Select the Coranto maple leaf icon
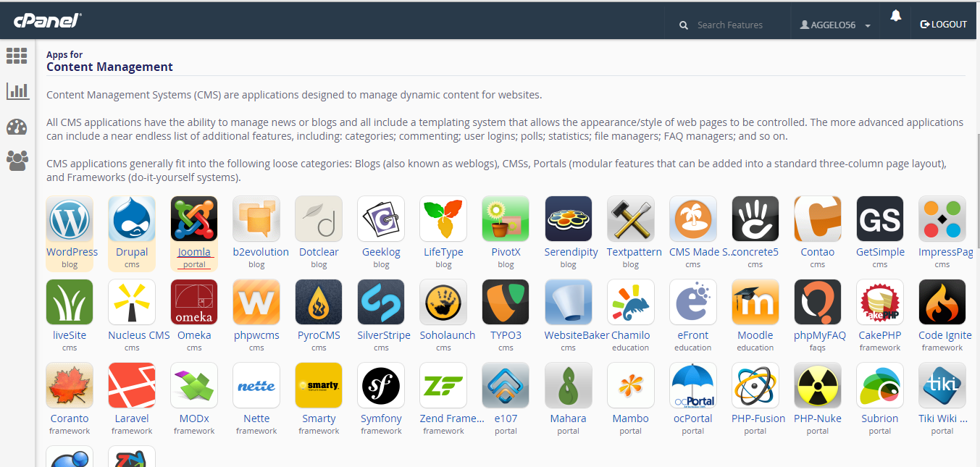980x467 pixels. (x=70, y=385)
